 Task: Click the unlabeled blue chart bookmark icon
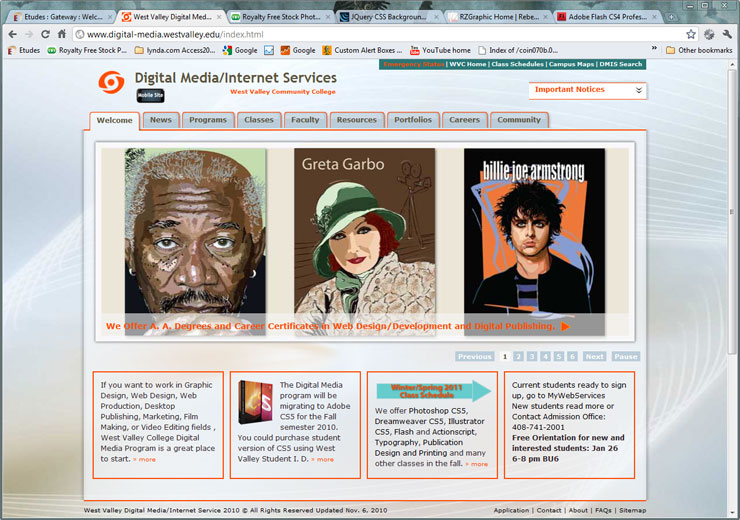point(269,50)
